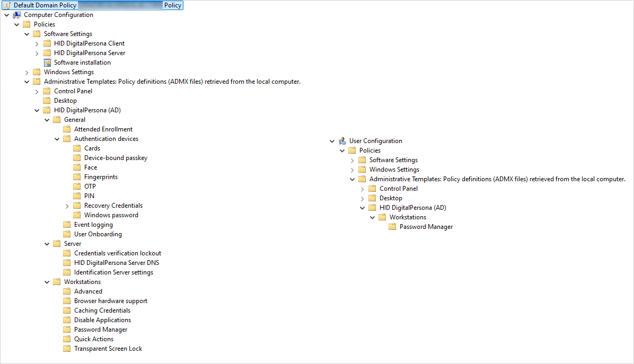Select the Browser hardware support item

[110, 301]
